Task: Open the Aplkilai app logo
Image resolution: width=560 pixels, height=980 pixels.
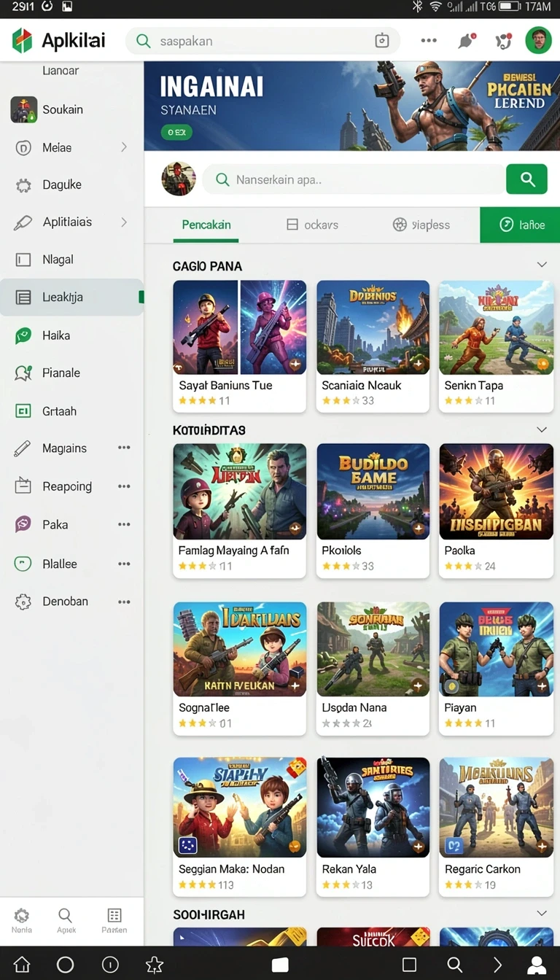Action: 22,41
